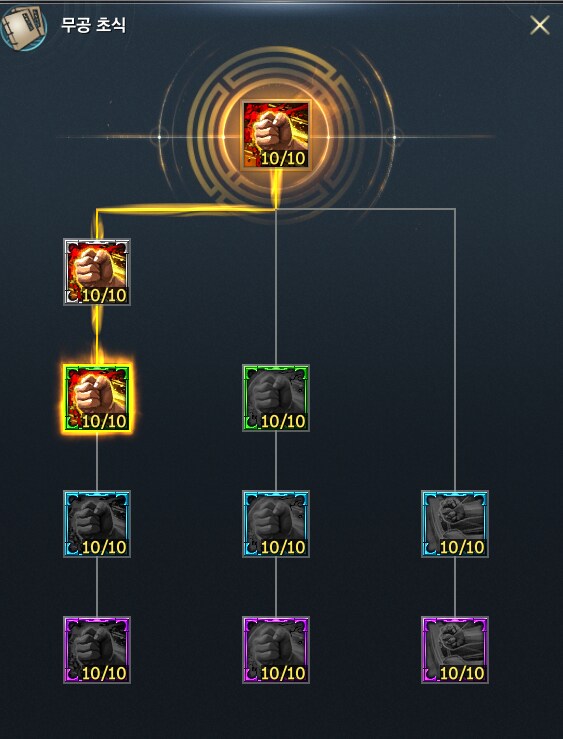Close the 무공 초식 window
The width and height of the screenshot is (563, 739).
[x=539, y=25]
